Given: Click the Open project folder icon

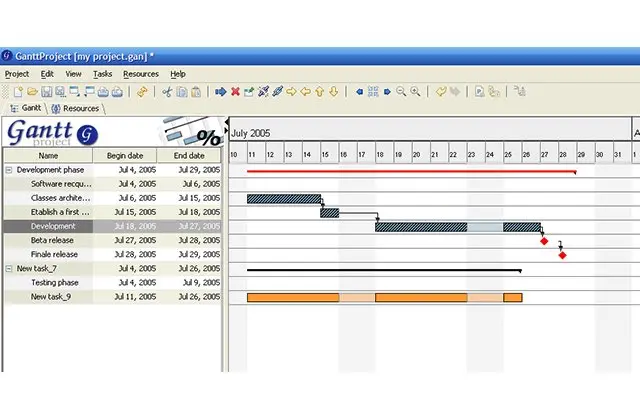Looking at the screenshot, I should coord(33,91).
